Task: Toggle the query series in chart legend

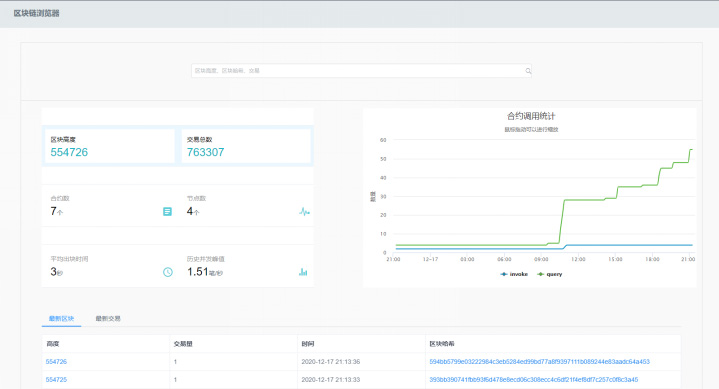Action: (549, 274)
